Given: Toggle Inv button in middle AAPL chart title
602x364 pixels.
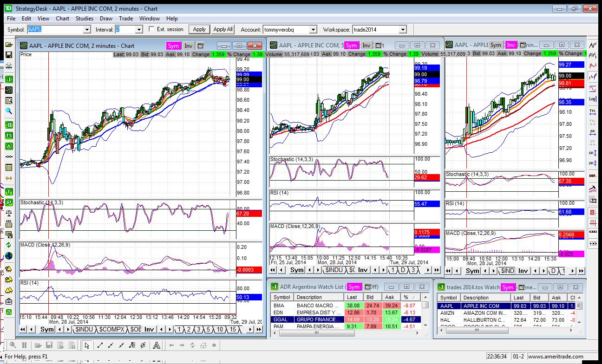Looking at the screenshot, I should click(x=366, y=45).
